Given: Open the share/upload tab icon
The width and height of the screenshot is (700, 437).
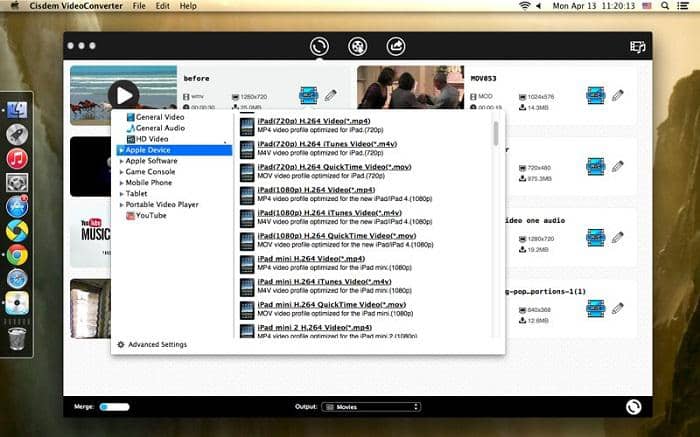Looking at the screenshot, I should (x=395, y=46).
